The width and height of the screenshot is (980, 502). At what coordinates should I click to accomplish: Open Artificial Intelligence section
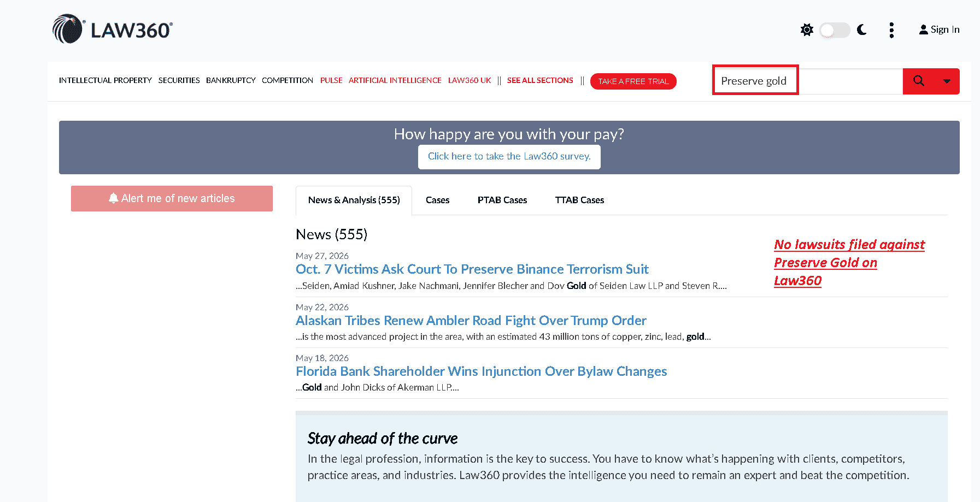(x=395, y=80)
